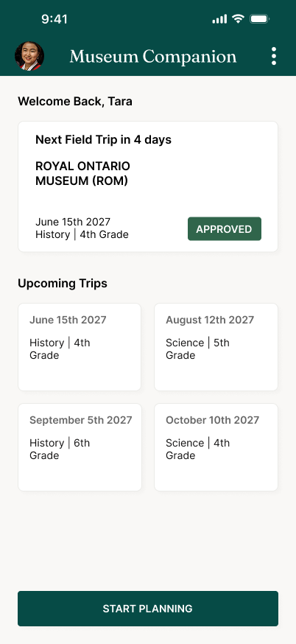The height and width of the screenshot is (644, 296).
Task: Open the June 15th 2027 upcoming trip card
Action: tap(80, 347)
